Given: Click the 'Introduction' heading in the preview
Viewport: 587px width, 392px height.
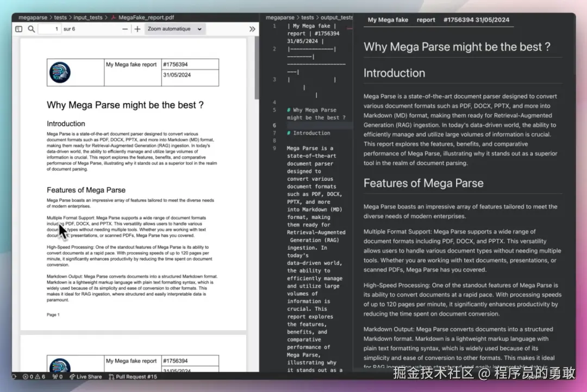Looking at the screenshot, I should [x=394, y=73].
